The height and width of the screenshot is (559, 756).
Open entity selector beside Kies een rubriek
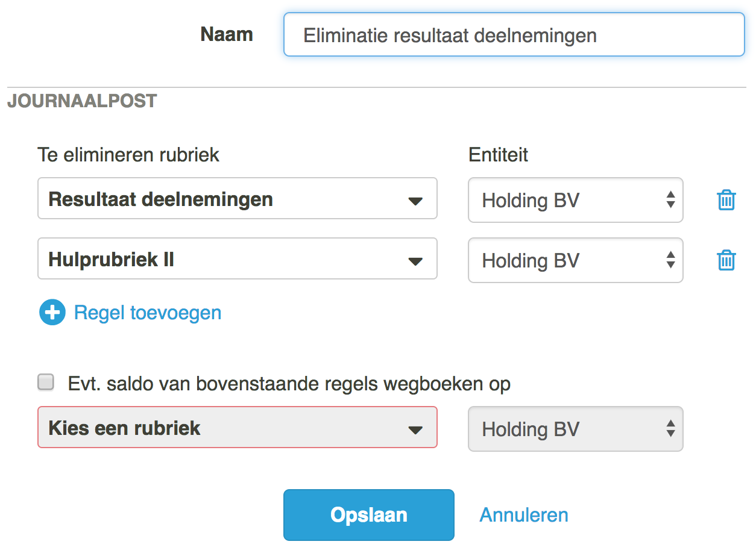tap(576, 429)
